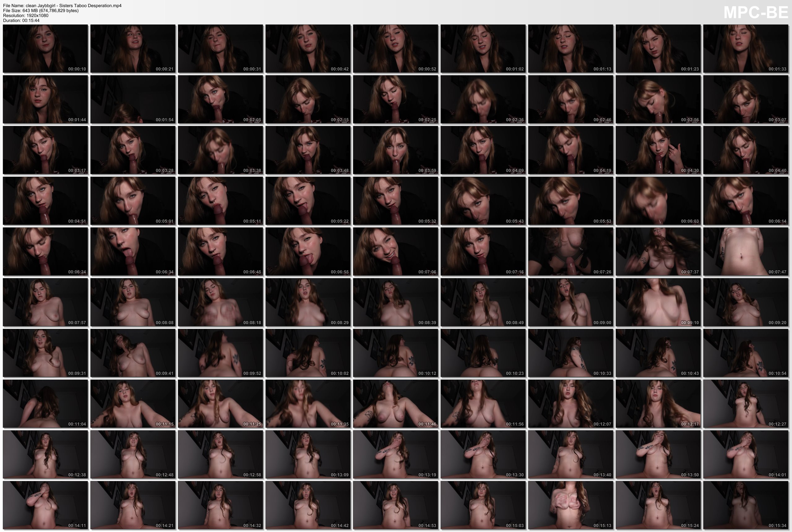792x532 pixels.
Task: Click the frame marked 00:01:23
Action: pos(658,48)
